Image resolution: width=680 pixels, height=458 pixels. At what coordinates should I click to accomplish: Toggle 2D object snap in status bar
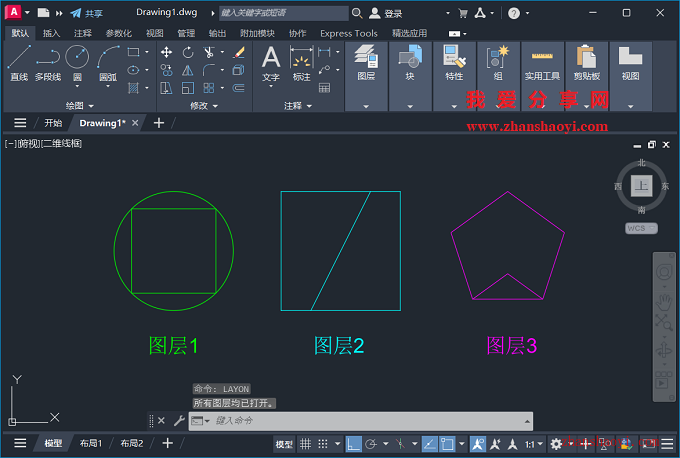click(447, 444)
